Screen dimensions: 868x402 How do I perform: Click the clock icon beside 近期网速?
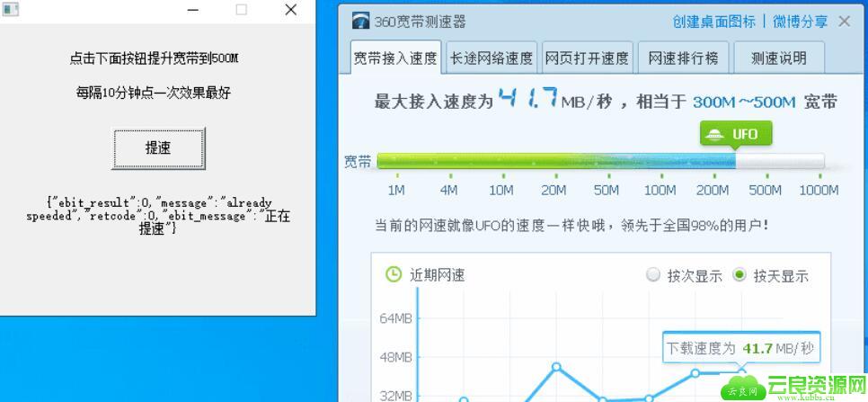point(393,274)
